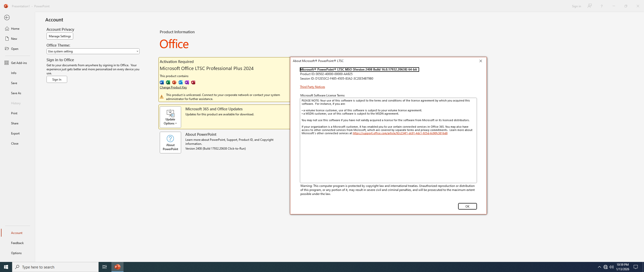Show hidden icons in system tray
The image size is (644, 272).
(x=599, y=267)
